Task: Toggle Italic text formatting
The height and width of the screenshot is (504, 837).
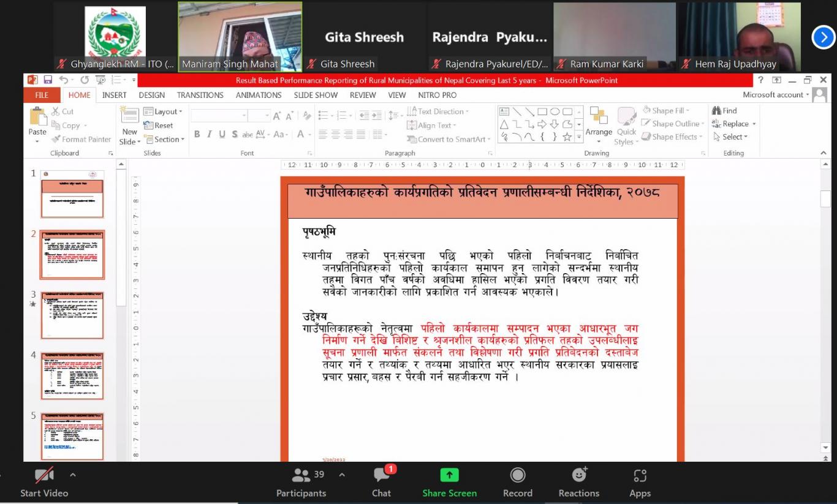Action: click(x=210, y=135)
